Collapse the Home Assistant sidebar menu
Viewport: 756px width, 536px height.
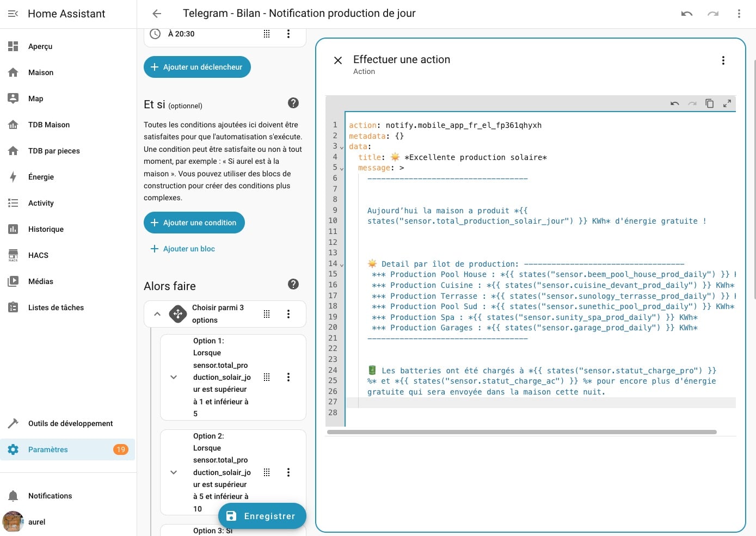pos(13,14)
